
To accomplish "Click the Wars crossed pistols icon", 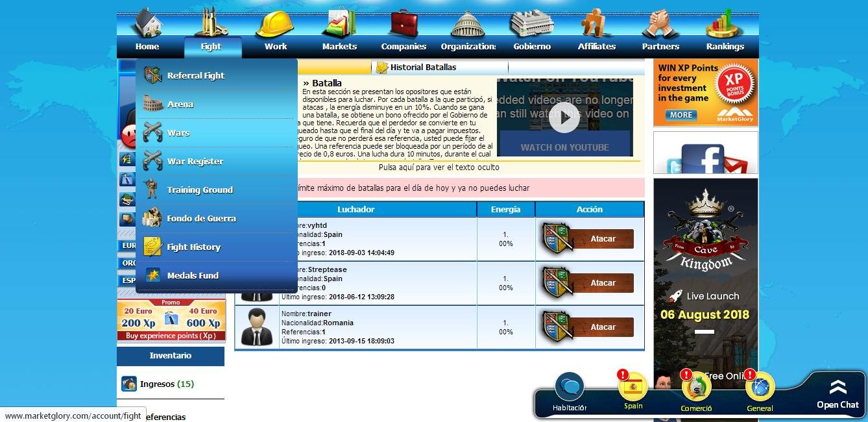I will pyautogui.click(x=153, y=132).
